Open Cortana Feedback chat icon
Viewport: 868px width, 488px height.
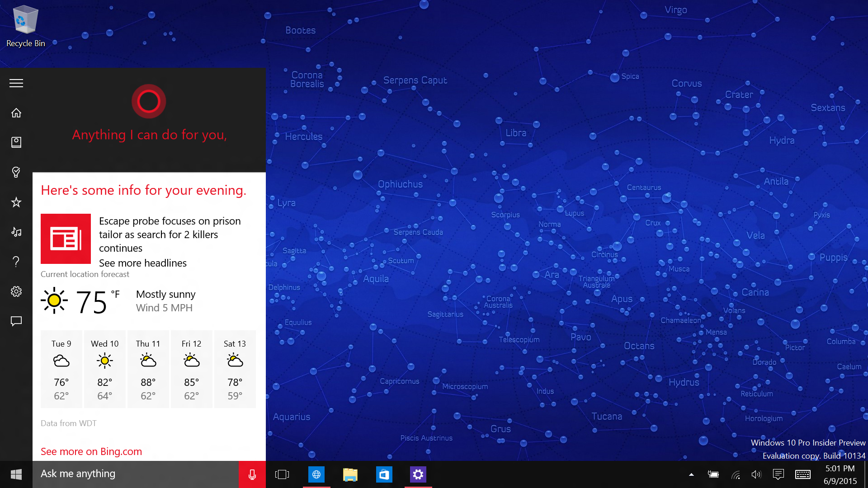pyautogui.click(x=16, y=321)
